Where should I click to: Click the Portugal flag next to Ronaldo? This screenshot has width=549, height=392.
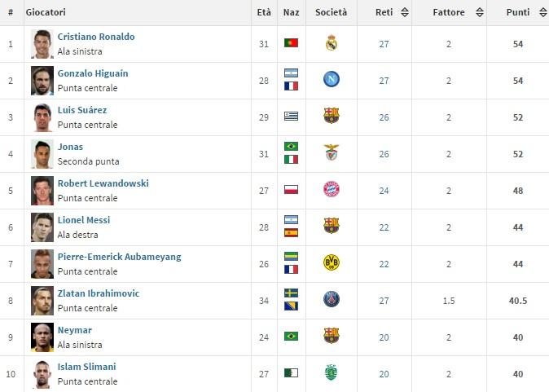point(291,43)
